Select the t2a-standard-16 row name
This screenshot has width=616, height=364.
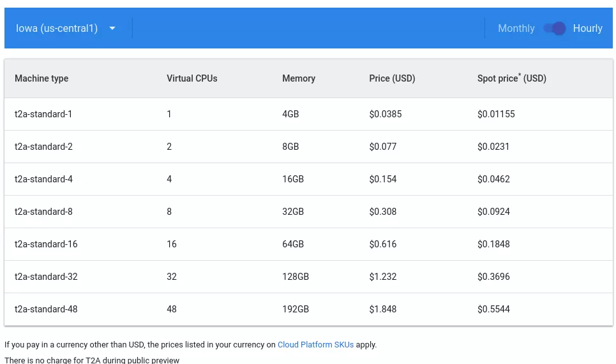46,244
